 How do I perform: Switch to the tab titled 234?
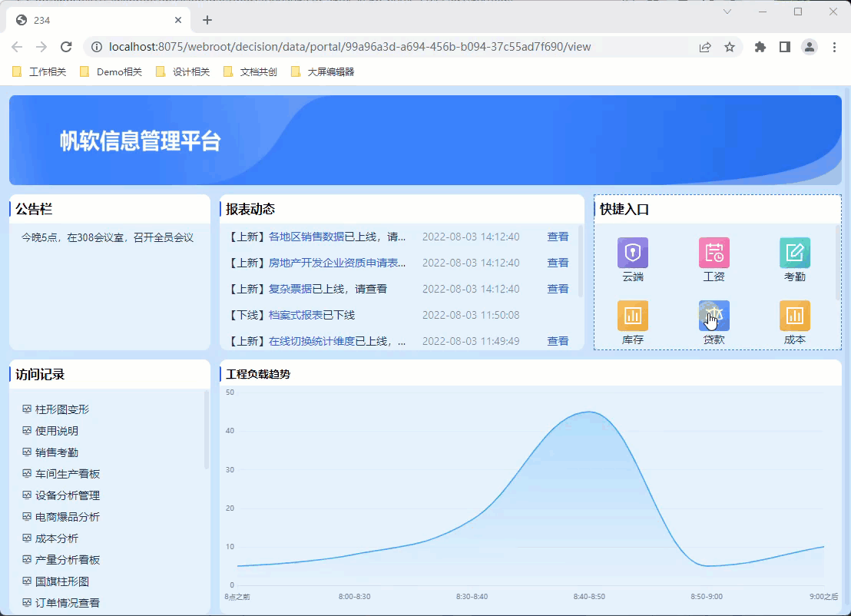100,20
